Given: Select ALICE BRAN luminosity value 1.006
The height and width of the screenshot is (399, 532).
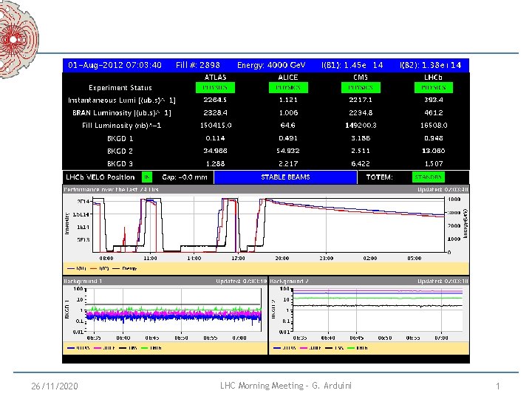Looking at the screenshot, I should point(288,112).
